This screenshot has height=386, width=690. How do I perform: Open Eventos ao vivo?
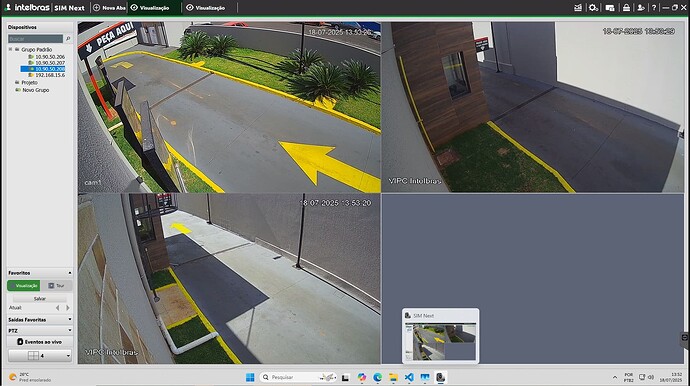click(x=40, y=342)
